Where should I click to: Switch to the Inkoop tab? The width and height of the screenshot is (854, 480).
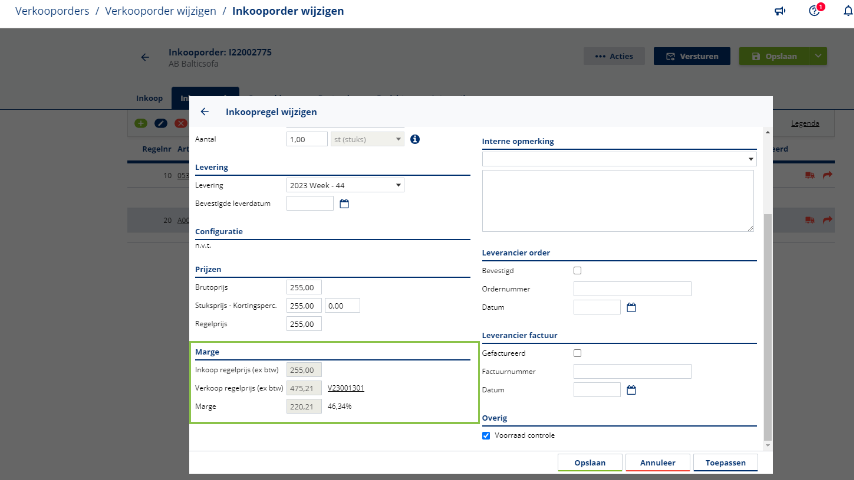pos(149,98)
